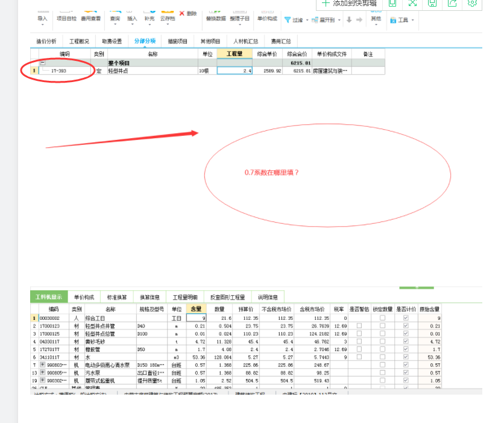This screenshot has width=504, height=423.
Task: Switch to 取费设置 tab
Action: tap(112, 41)
